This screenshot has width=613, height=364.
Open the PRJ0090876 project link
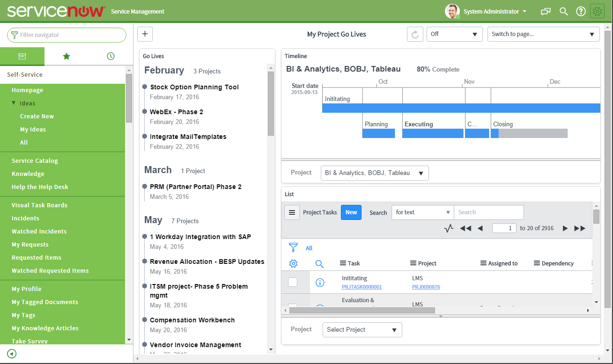click(x=426, y=287)
